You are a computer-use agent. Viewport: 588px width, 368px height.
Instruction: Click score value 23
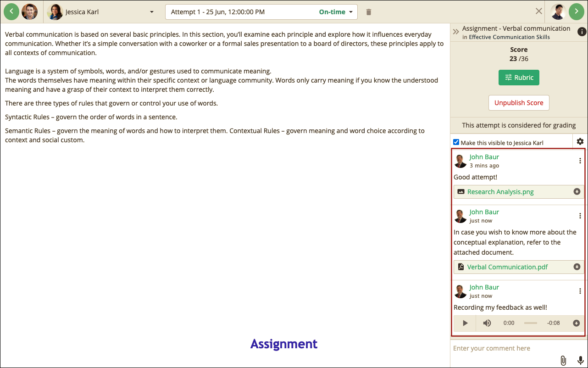pyautogui.click(x=513, y=59)
